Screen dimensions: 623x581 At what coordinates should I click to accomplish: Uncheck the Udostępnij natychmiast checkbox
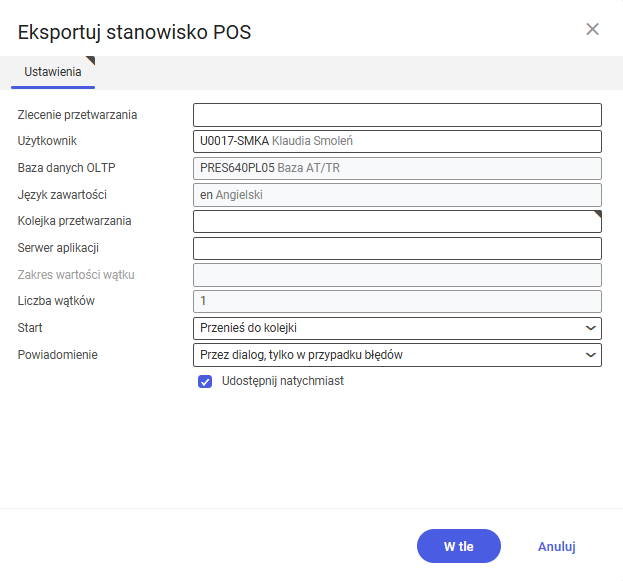[x=205, y=382]
